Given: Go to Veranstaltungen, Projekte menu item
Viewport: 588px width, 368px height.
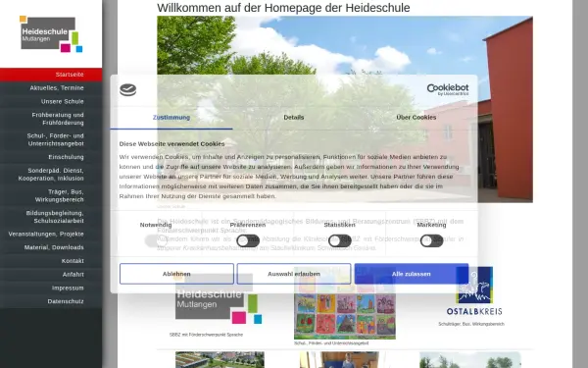Looking at the screenshot, I should click(x=51, y=234).
